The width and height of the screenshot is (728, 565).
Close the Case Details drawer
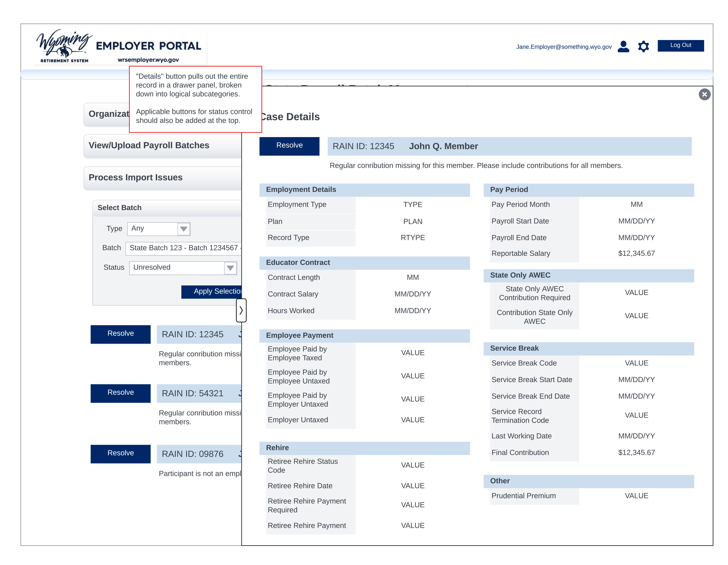click(704, 94)
